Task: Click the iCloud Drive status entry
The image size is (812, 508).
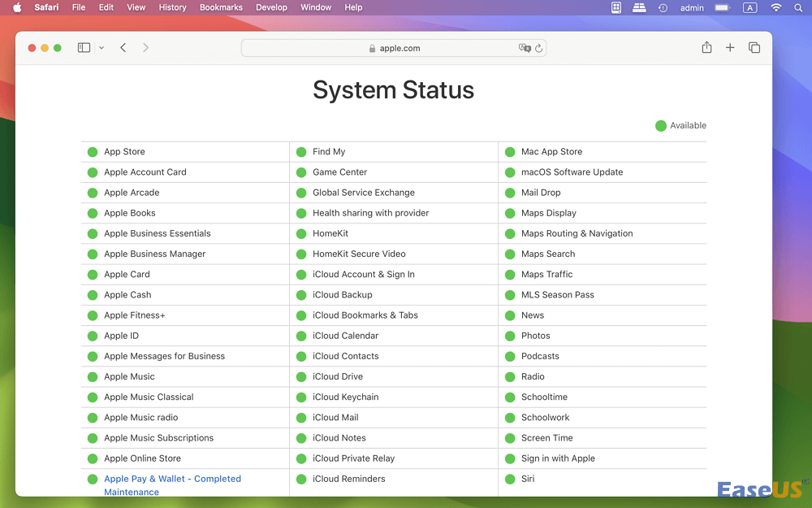Action: pyautogui.click(x=337, y=376)
